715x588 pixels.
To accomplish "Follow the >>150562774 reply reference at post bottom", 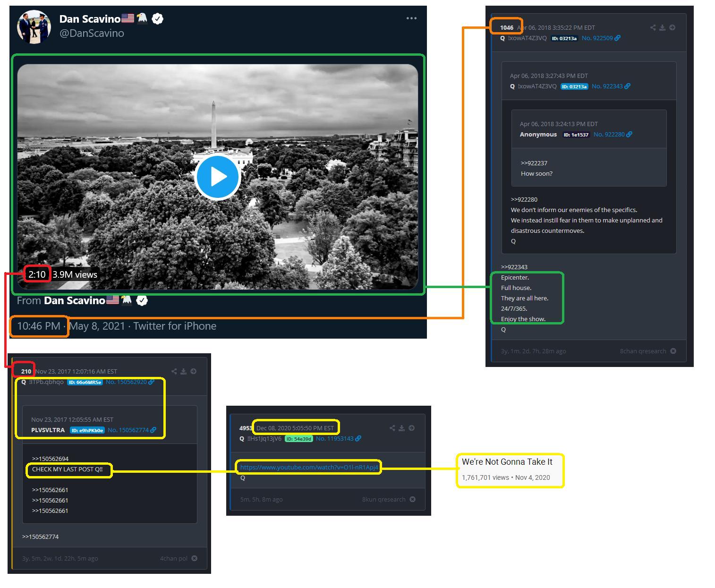I will coord(40,537).
